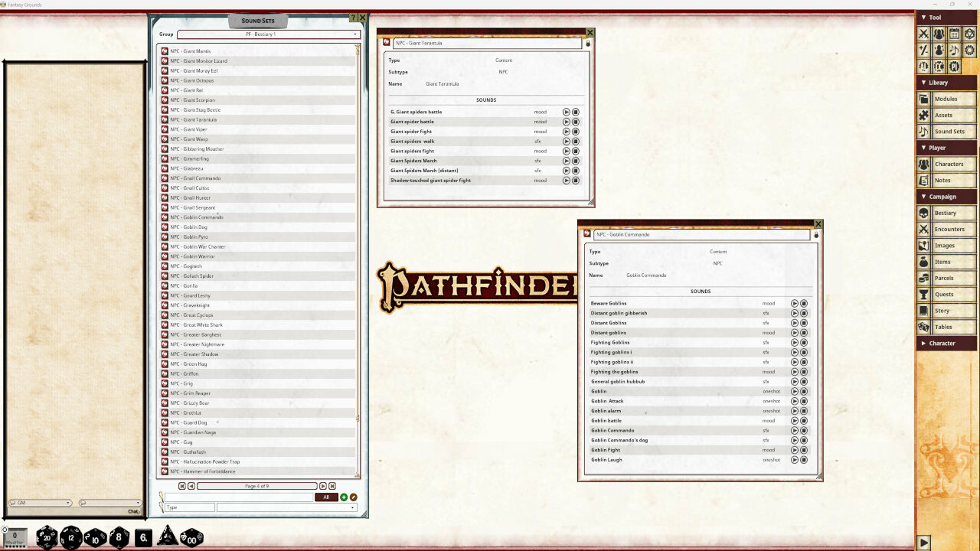Open the Party Sheet tool
The height and width of the screenshot is (551, 980).
tap(939, 34)
